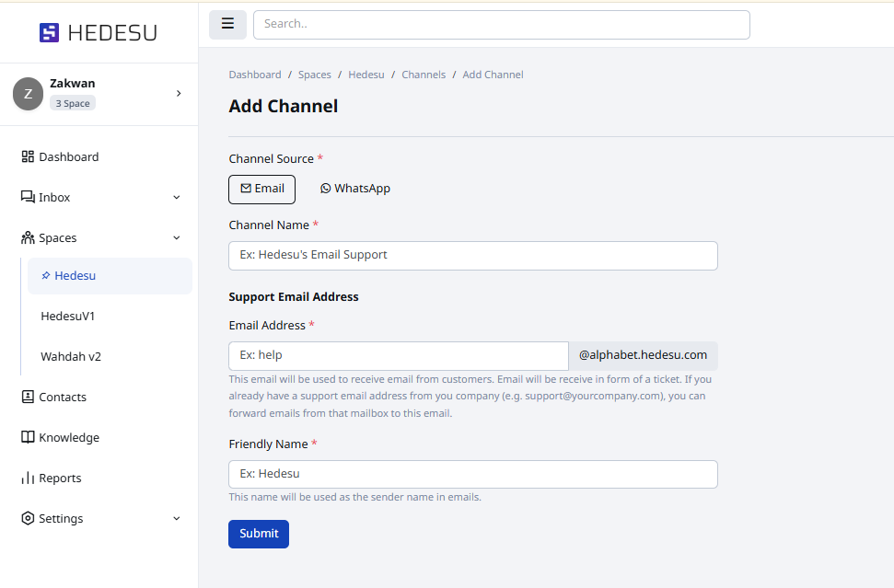
Task: Open the Wahdah v2 space
Action: [71, 356]
